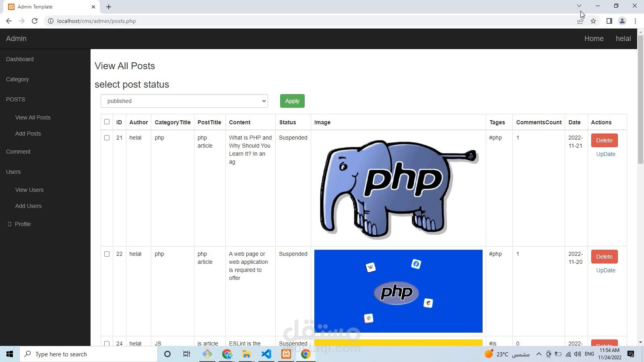Screen dimensions: 644x362
Task: Launch Visual Studio Code from the taskbar
Action: (266, 354)
